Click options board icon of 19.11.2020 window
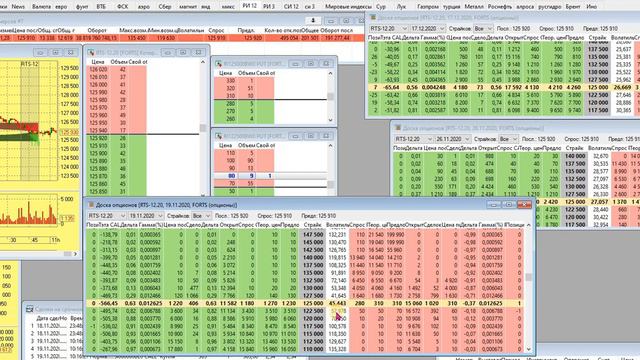Image resolution: width=640 pixels, height=360 pixels. [91, 205]
